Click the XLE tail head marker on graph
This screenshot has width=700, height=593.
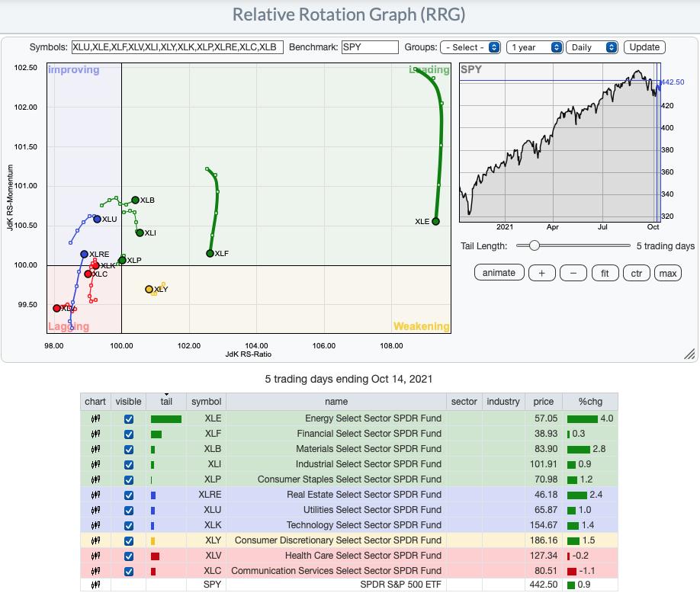435,221
